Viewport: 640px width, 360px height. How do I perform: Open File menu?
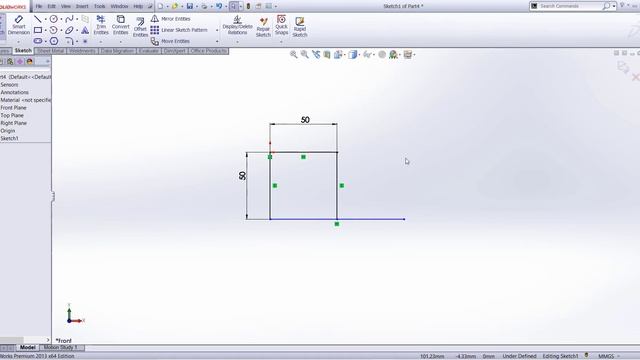point(39,6)
